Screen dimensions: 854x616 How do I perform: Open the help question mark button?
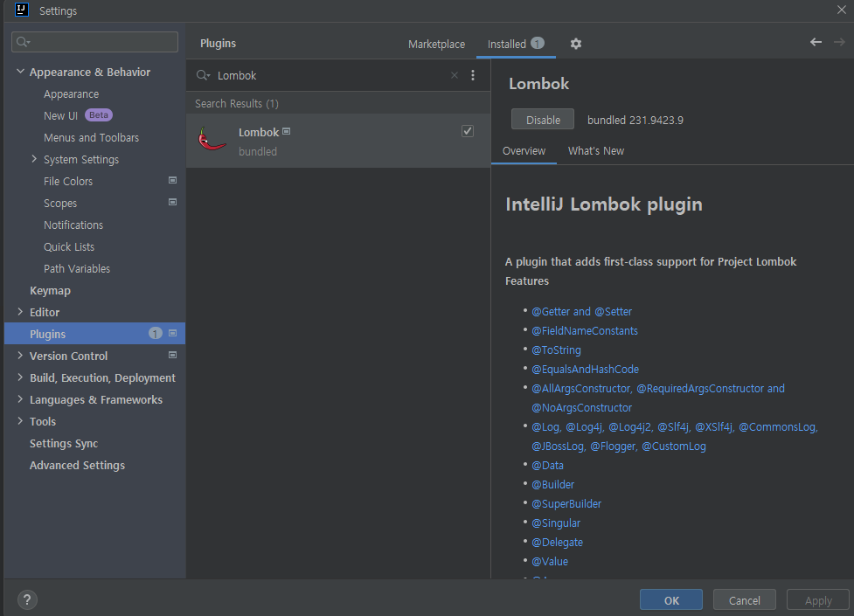tap(27, 600)
